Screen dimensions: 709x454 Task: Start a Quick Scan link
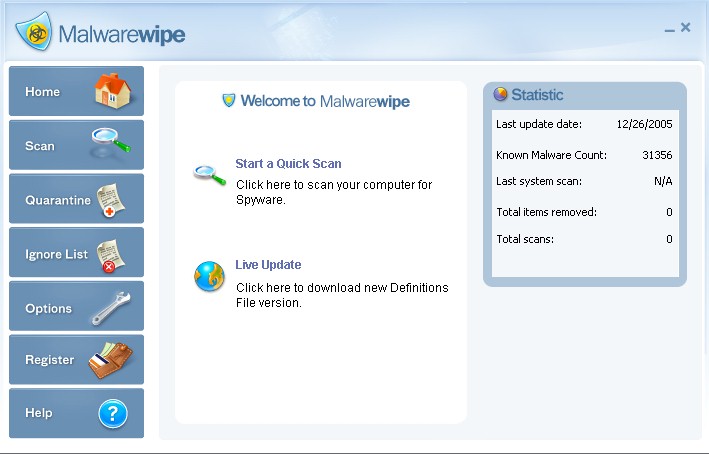pyautogui.click(x=288, y=164)
